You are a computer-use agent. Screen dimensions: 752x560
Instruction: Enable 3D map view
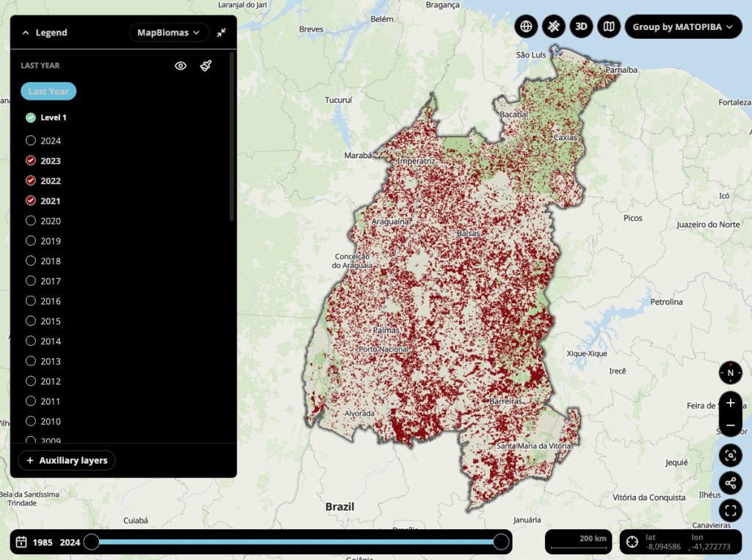click(581, 27)
